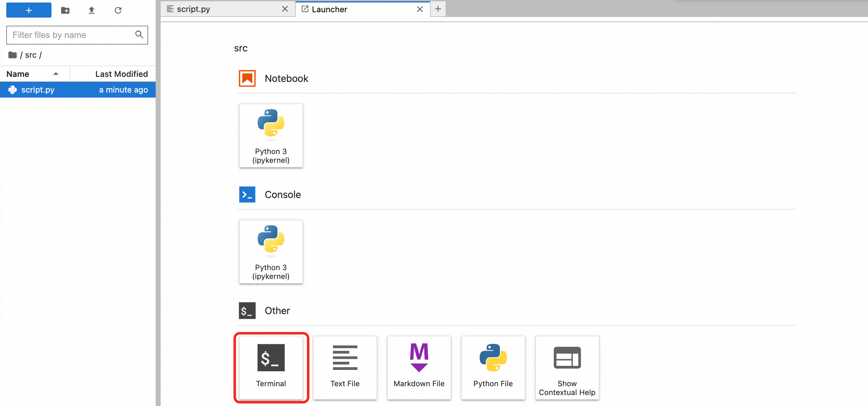Click the search magnifier icon in filter box
This screenshot has width=868, height=406.
[x=139, y=35]
